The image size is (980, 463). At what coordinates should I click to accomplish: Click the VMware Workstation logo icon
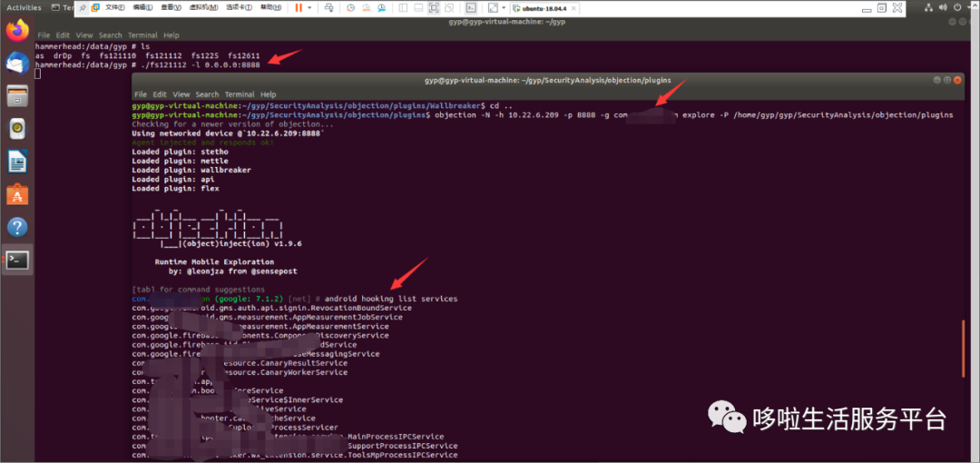click(95, 8)
